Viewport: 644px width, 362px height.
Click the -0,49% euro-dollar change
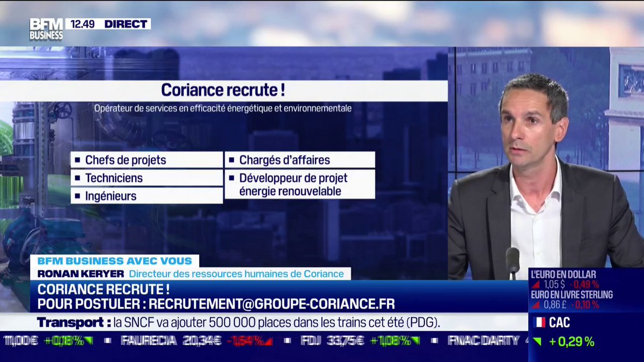point(583,284)
